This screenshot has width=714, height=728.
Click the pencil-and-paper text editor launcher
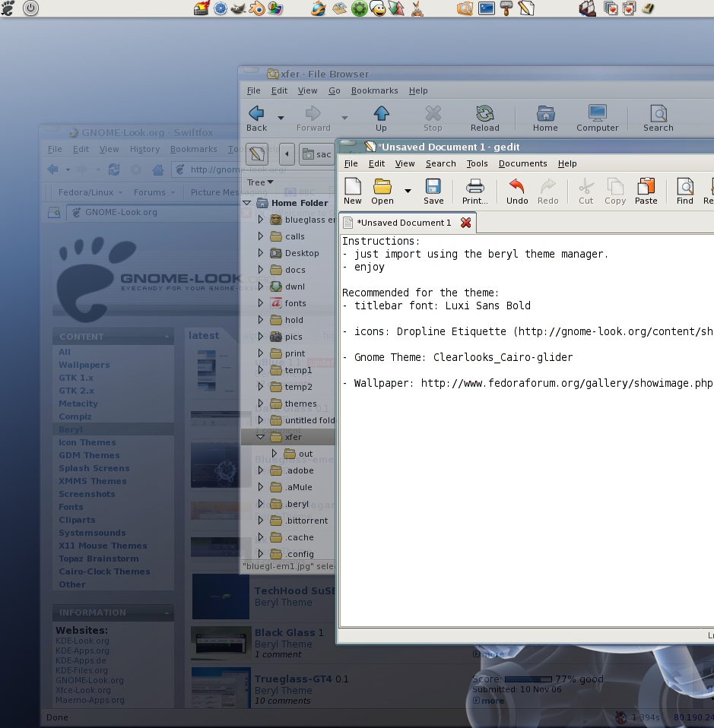pos(526,8)
